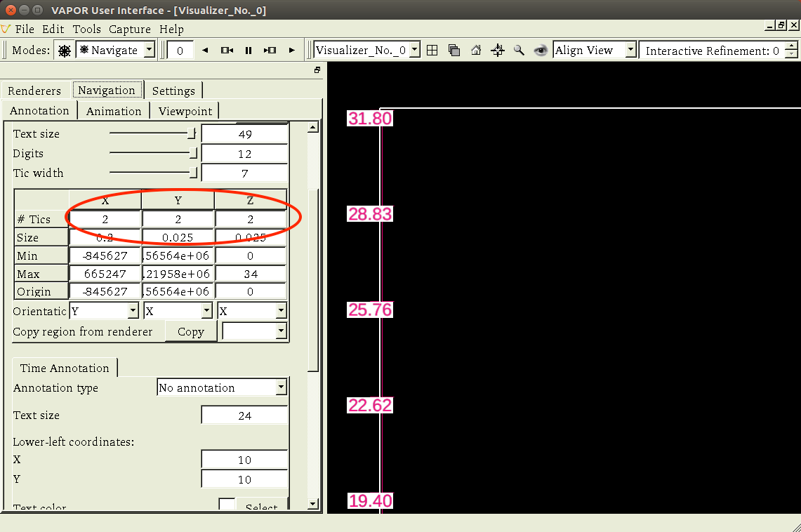Open the Edit menu
801x532 pixels.
point(53,29)
